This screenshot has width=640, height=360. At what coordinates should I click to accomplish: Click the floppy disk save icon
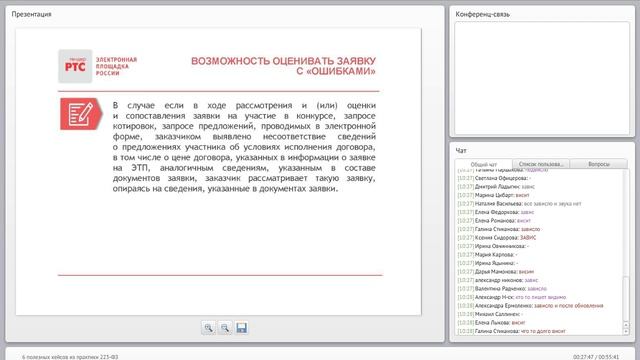(x=242, y=328)
